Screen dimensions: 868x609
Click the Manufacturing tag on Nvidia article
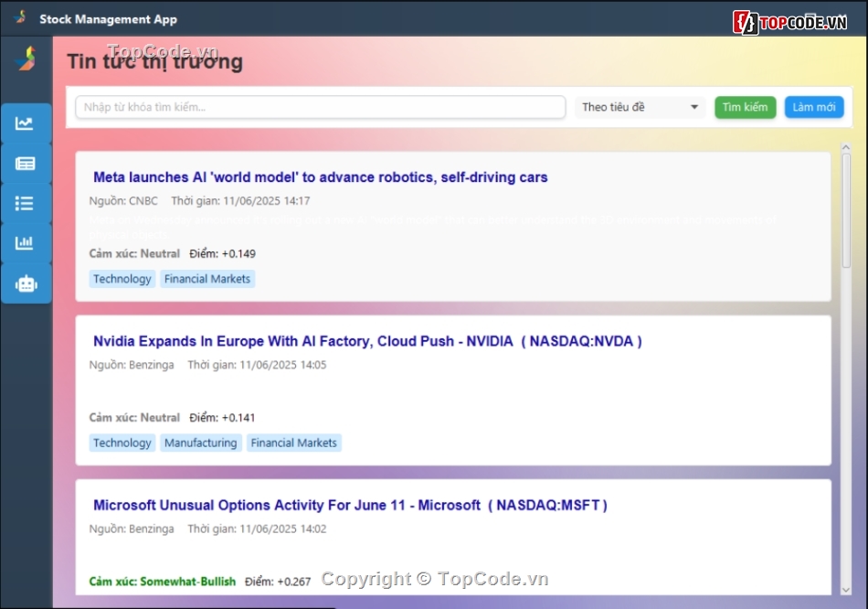pos(200,443)
